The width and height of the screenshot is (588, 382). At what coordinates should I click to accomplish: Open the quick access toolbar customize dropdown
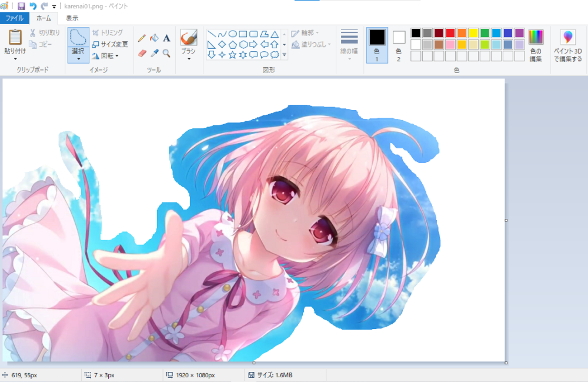[x=54, y=6]
